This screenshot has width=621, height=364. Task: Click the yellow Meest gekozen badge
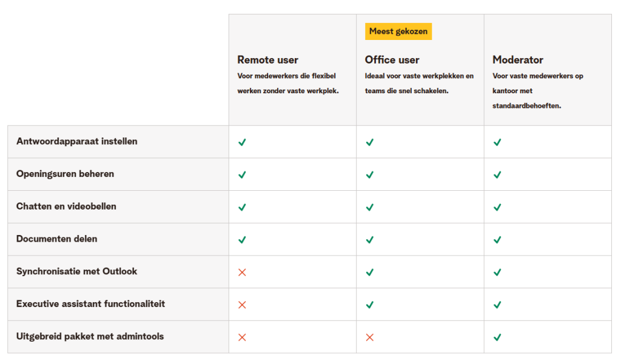coord(398,31)
